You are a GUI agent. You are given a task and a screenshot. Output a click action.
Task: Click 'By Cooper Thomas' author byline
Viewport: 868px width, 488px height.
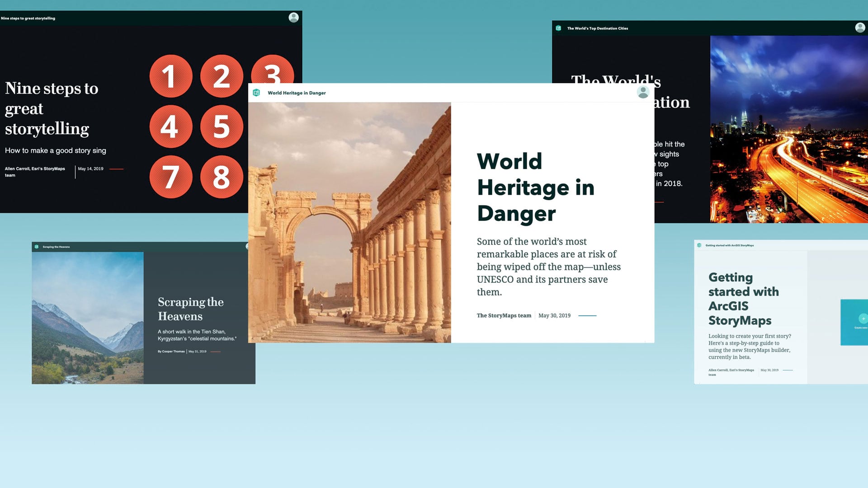click(171, 352)
